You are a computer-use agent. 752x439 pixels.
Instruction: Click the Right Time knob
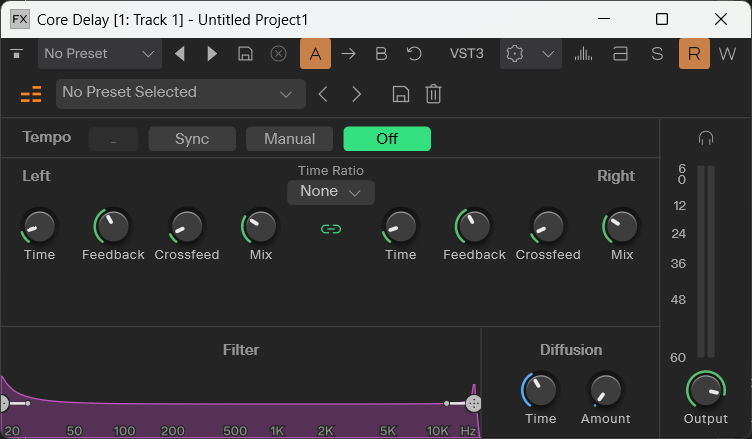[x=400, y=226]
